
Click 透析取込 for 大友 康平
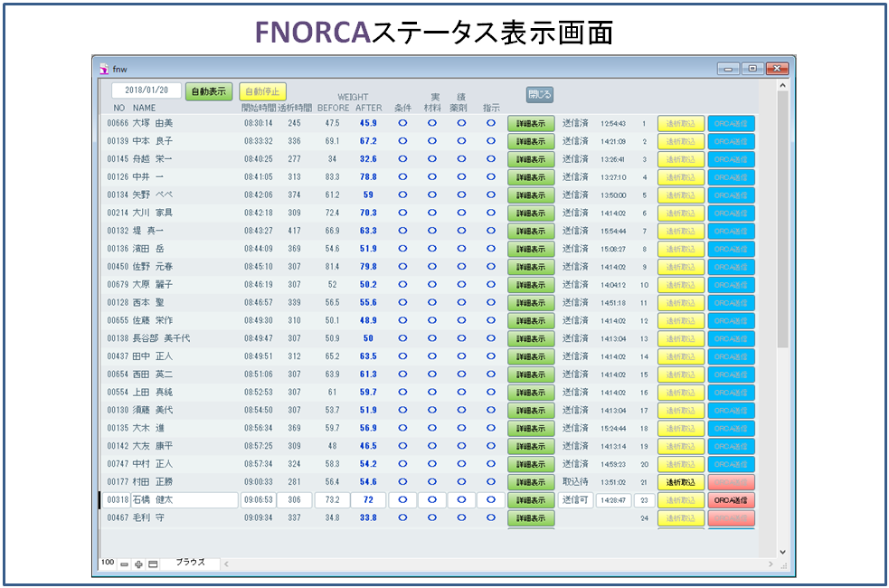681,446
